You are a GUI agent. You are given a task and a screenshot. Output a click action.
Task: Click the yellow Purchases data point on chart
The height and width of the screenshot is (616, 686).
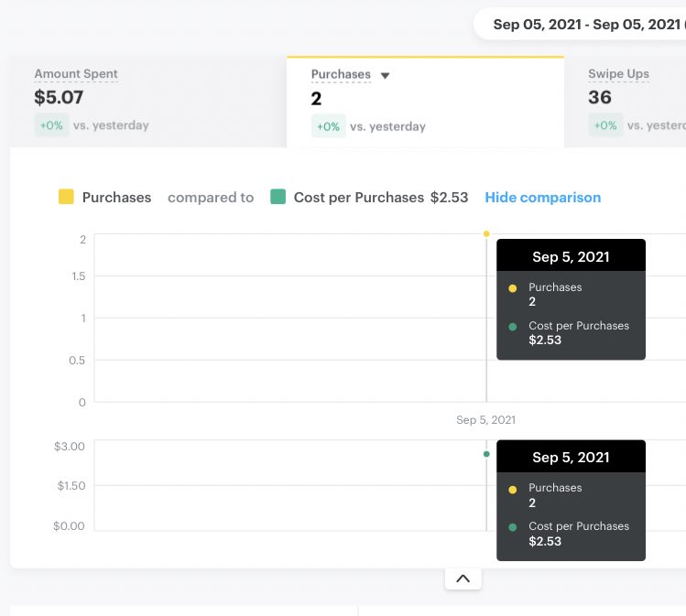486,234
